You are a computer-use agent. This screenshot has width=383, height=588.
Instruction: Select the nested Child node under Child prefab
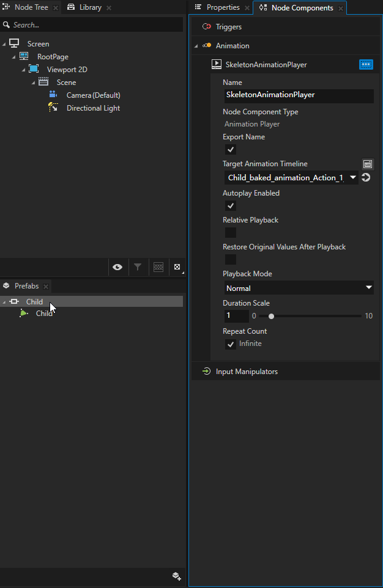point(44,313)
